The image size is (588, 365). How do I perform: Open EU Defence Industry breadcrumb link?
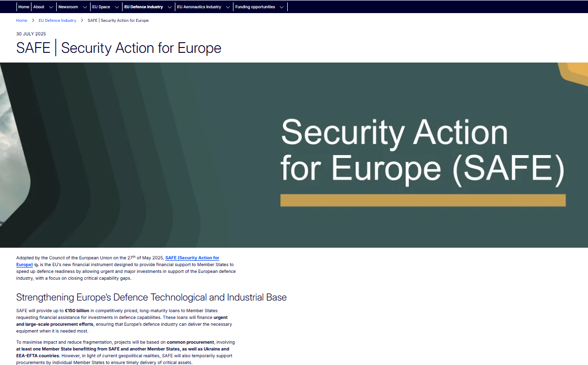click(57, 20)
